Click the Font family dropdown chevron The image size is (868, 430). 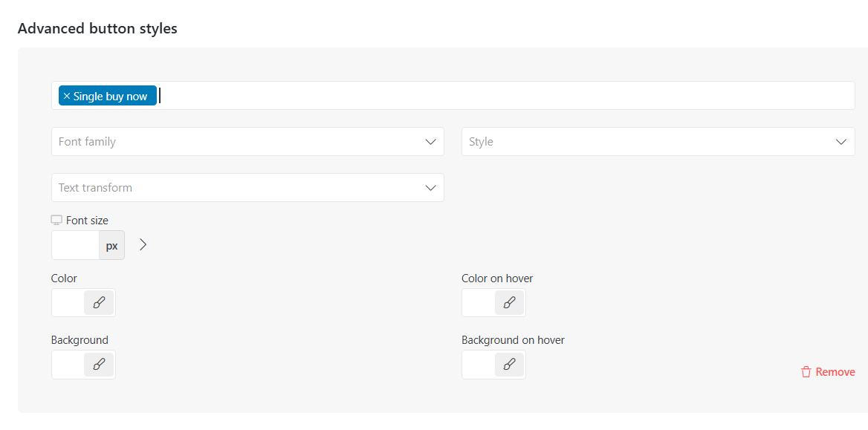[x=431, y=143]
